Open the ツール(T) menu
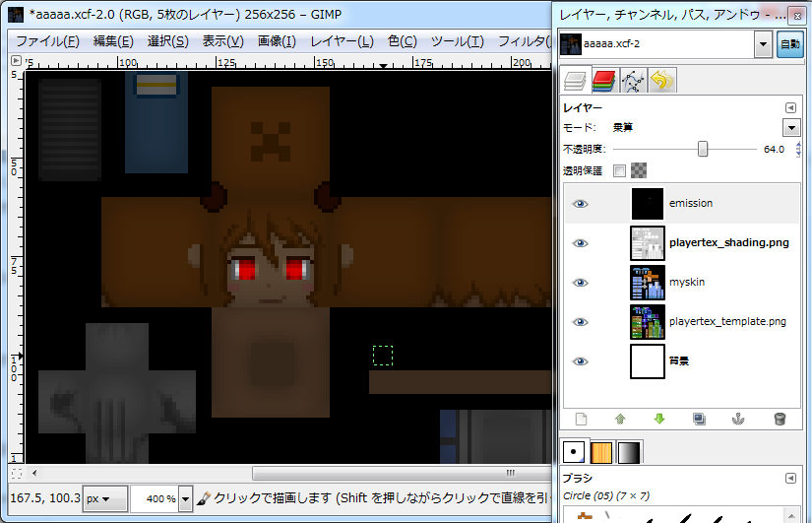The image size is (812, 523). [x=458, y=41]
